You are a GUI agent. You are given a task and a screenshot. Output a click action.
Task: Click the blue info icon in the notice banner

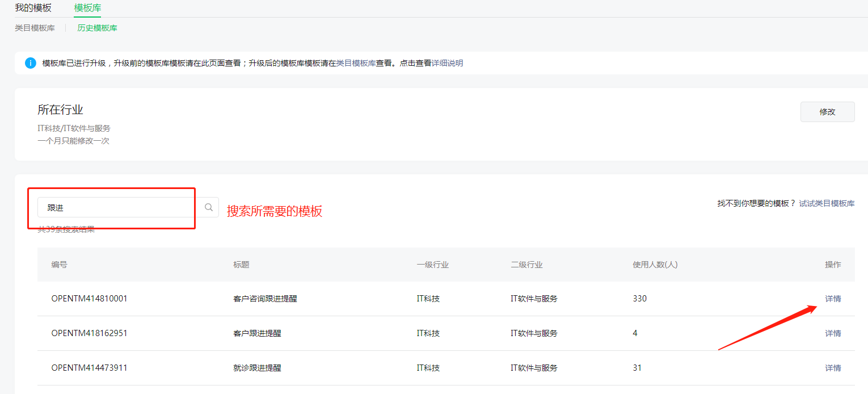(x=30, y=63)
